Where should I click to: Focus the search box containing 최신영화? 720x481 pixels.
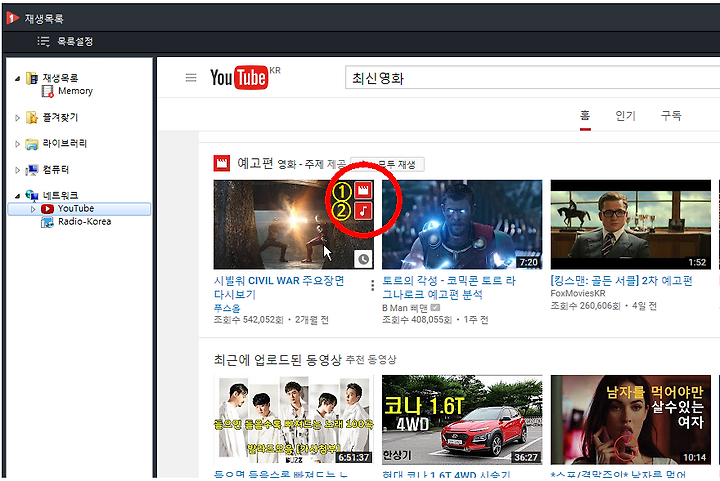click(x=532, y=78)
